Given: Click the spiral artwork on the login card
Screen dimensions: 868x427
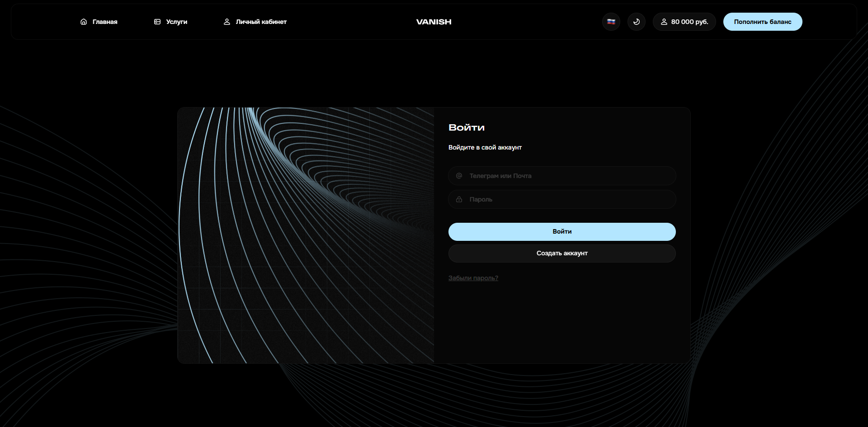Looking at the screenshot, I should coord(306,235).
